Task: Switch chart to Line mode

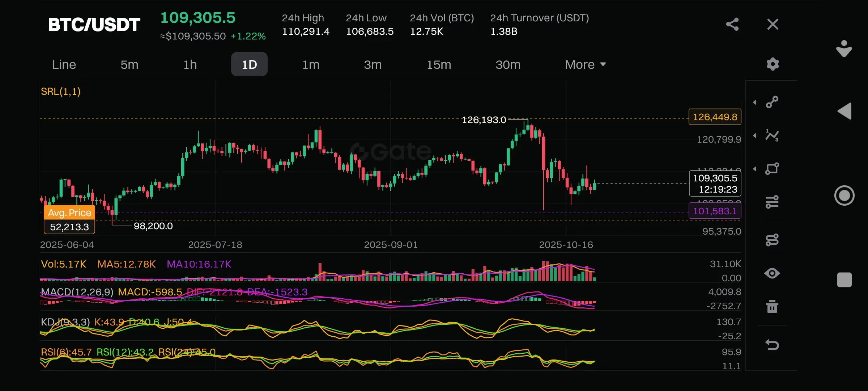Action: (x=64, y=64)
